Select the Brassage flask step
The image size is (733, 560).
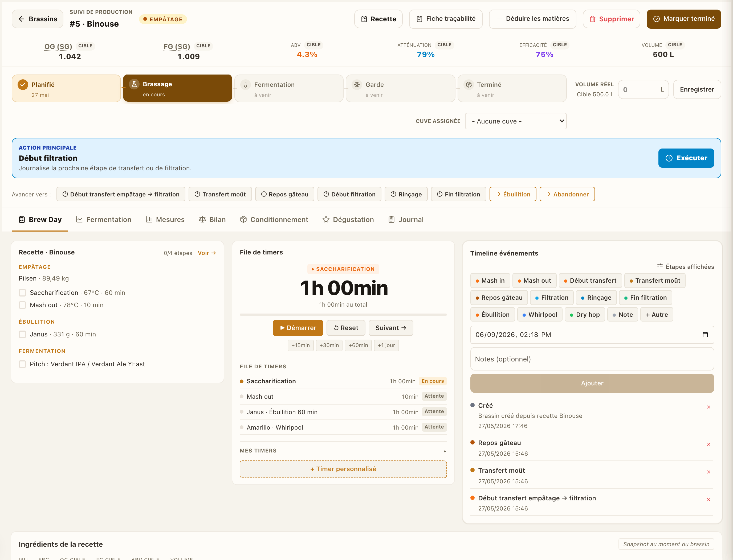[x=177, y=88]
